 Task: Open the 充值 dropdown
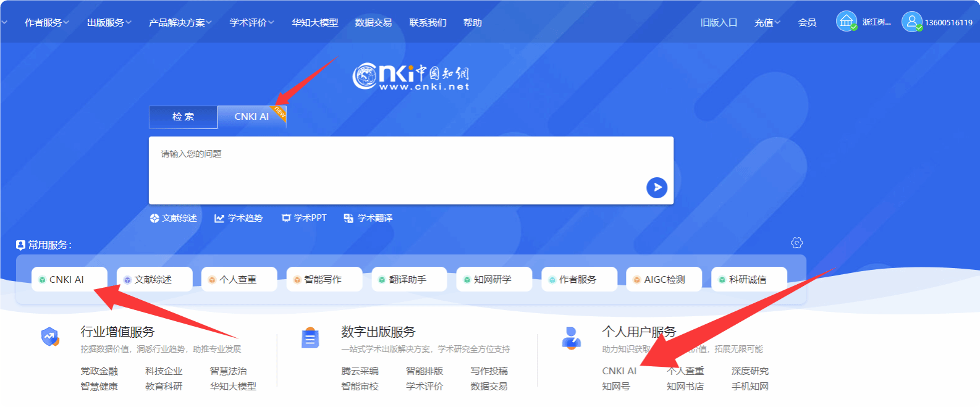pos(767,23)
